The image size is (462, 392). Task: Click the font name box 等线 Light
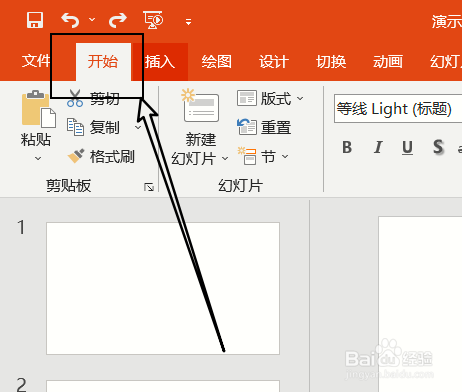[398, 109]
